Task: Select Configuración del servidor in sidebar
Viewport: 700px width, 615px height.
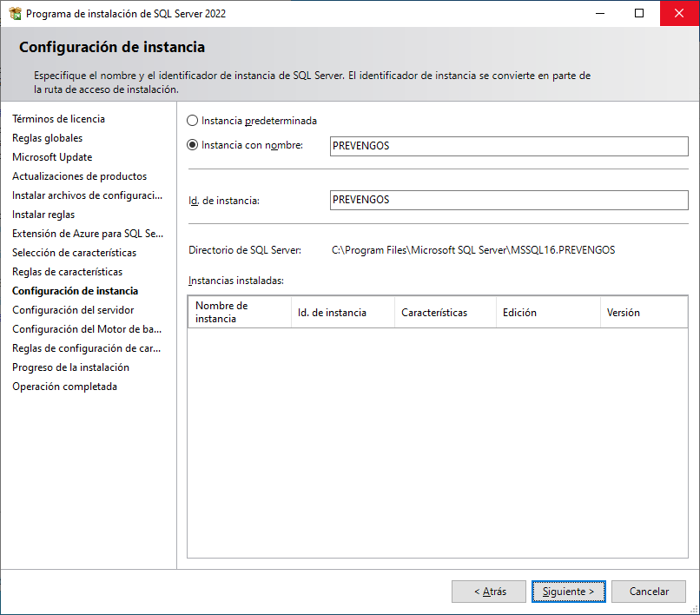Action: click(x=73, y=310)
